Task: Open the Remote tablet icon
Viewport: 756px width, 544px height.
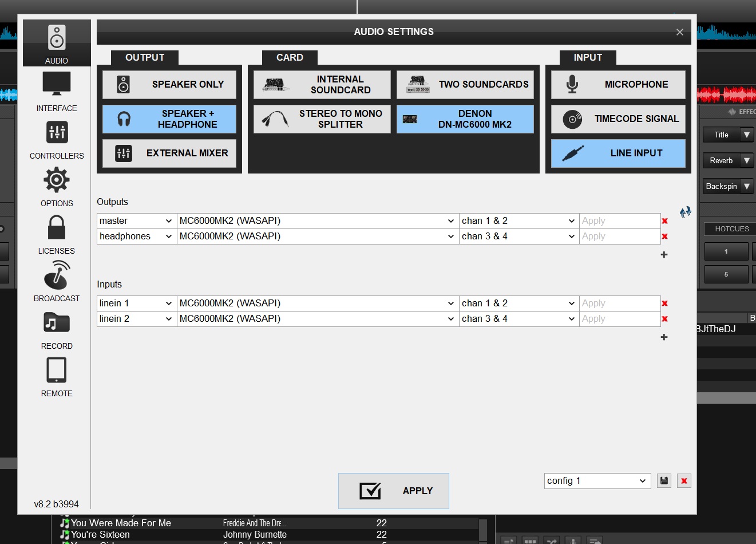Action: 57,370
